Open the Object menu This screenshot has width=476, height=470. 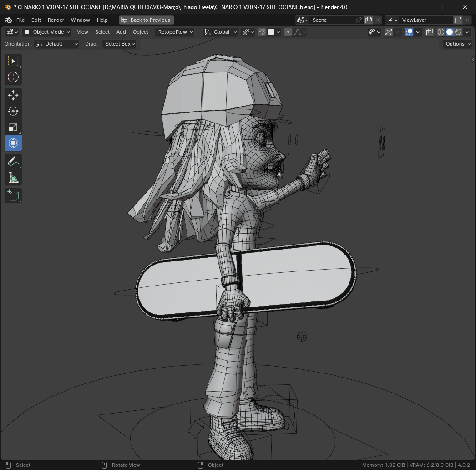(141, 32)
